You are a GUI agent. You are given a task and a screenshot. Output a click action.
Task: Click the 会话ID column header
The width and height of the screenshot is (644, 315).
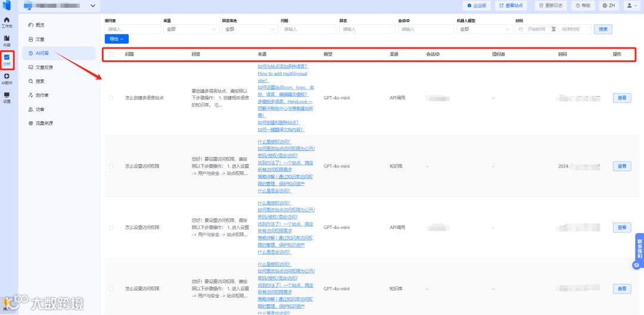point(433,54)
